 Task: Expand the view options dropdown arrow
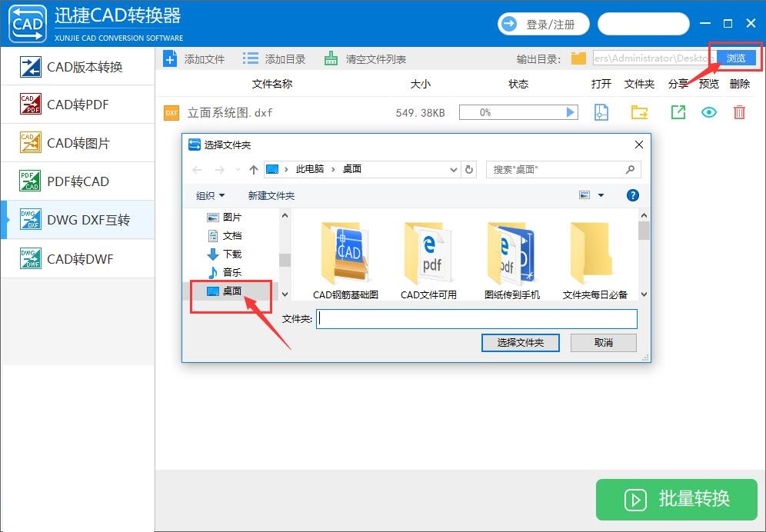tap(601, 195)
